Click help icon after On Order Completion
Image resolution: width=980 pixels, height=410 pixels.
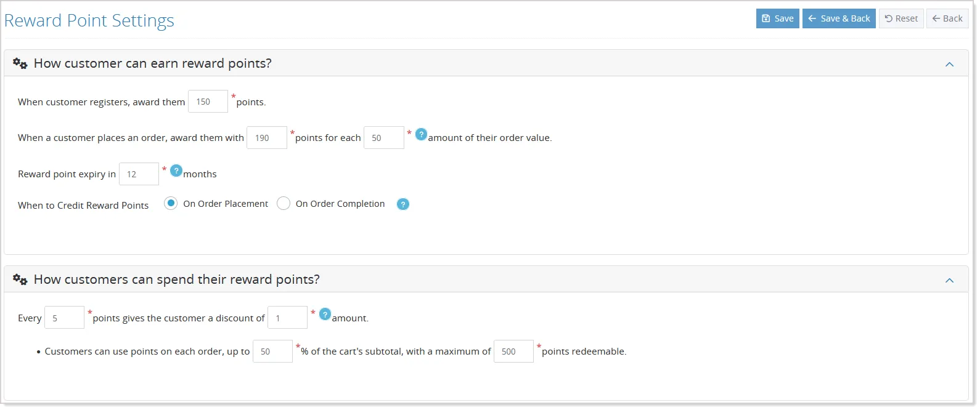click(403, 204)
